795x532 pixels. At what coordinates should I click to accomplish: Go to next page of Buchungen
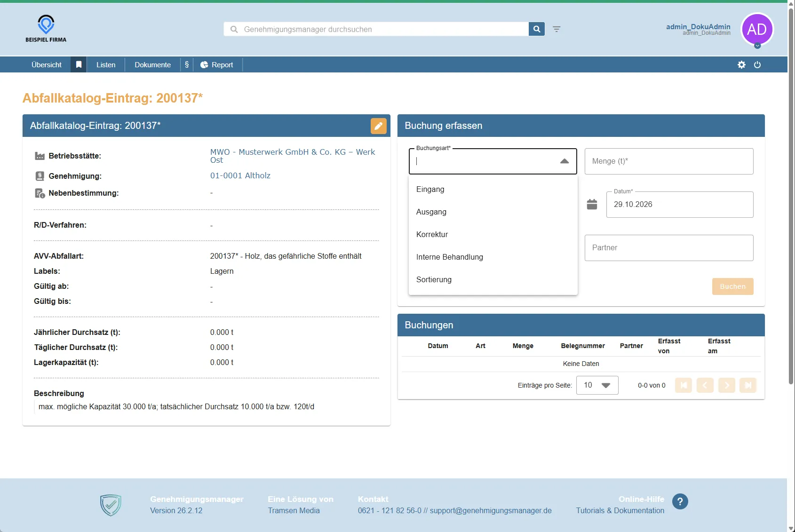tap(727, 385)
